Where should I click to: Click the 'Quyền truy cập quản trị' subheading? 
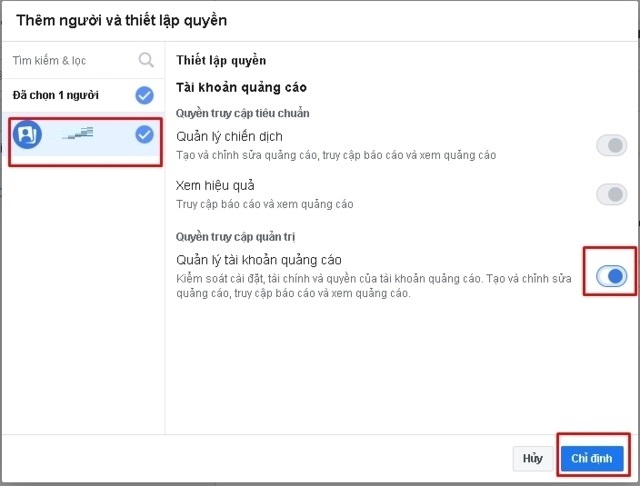[x=236, y=237]
